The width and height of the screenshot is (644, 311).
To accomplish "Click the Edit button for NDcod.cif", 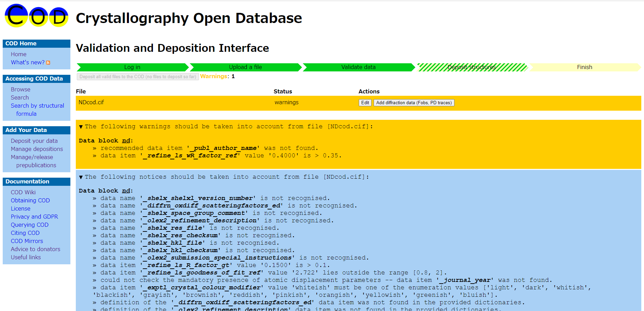I will [x=365, y=103].
